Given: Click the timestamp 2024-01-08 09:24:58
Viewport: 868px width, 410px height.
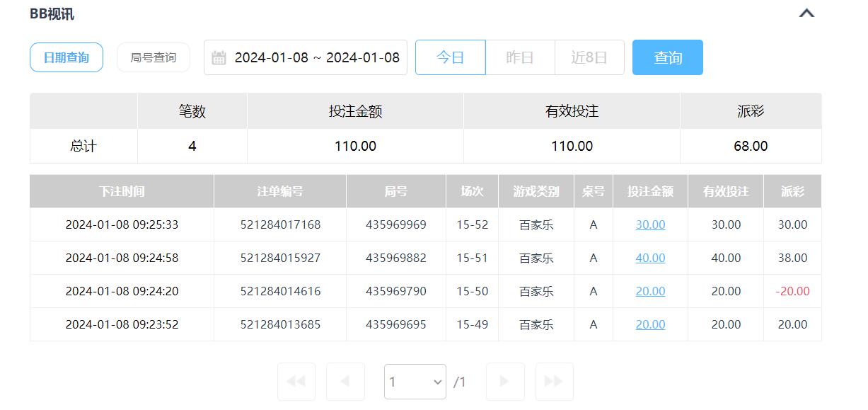Looking at the screenshot, I should (x=122, y=258).
